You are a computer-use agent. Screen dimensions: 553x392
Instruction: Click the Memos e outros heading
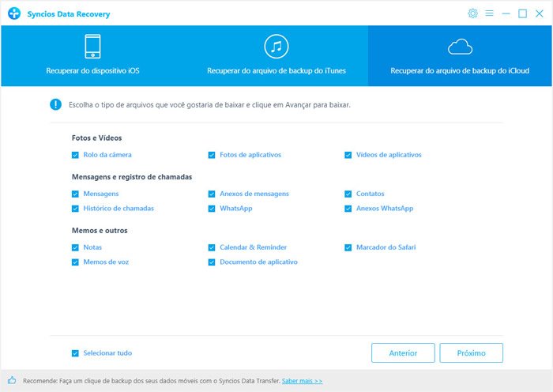(x=100, y=231)
